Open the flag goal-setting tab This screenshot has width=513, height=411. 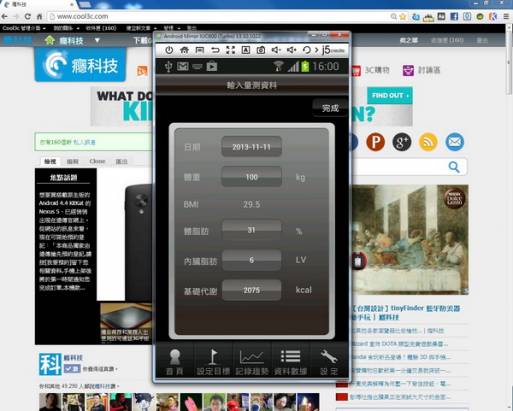pyautogui.click(x=213, y=362)
